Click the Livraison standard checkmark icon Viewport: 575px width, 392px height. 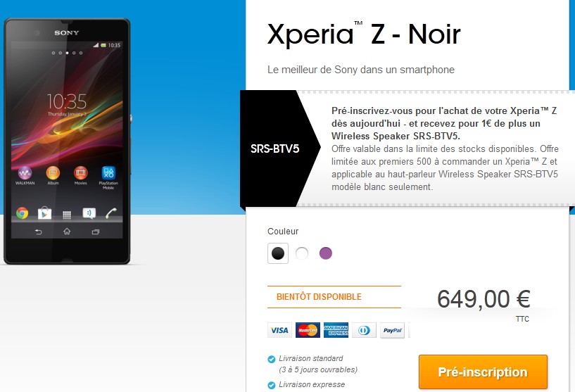coord(272,359)
